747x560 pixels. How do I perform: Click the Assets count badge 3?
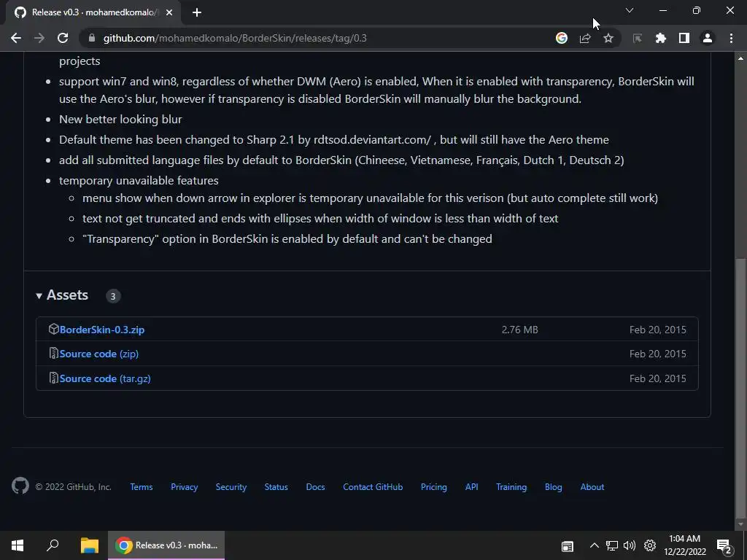113,296
